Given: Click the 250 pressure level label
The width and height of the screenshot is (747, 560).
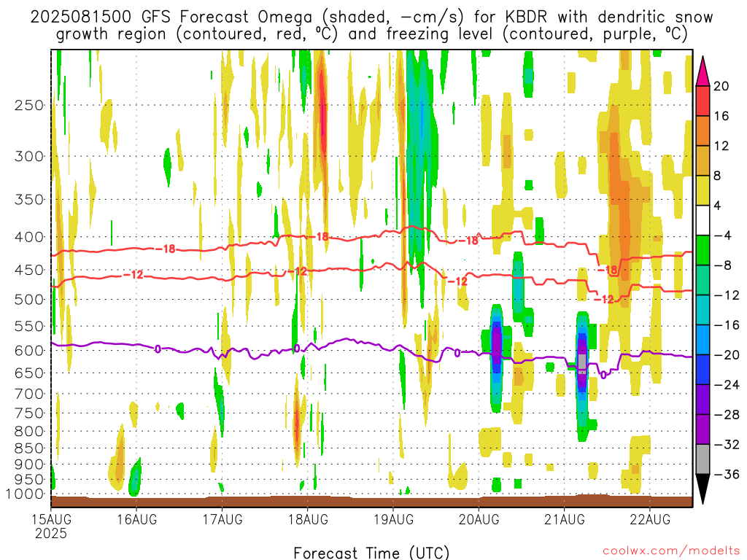Looking at the screenshot, I should click(x=28, y=105).
